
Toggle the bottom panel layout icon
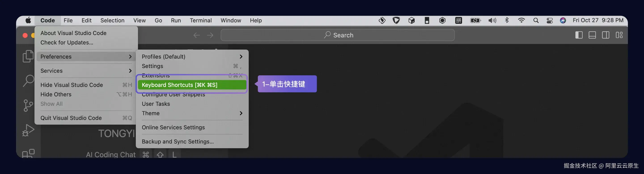pyautogui.click(x=592, y=35)
